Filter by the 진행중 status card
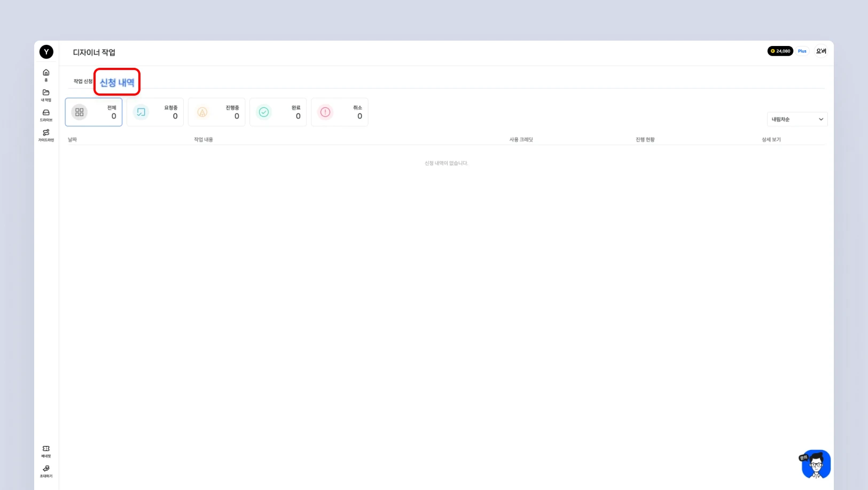Viewport: 868px width, 490px height. (216, 112)
